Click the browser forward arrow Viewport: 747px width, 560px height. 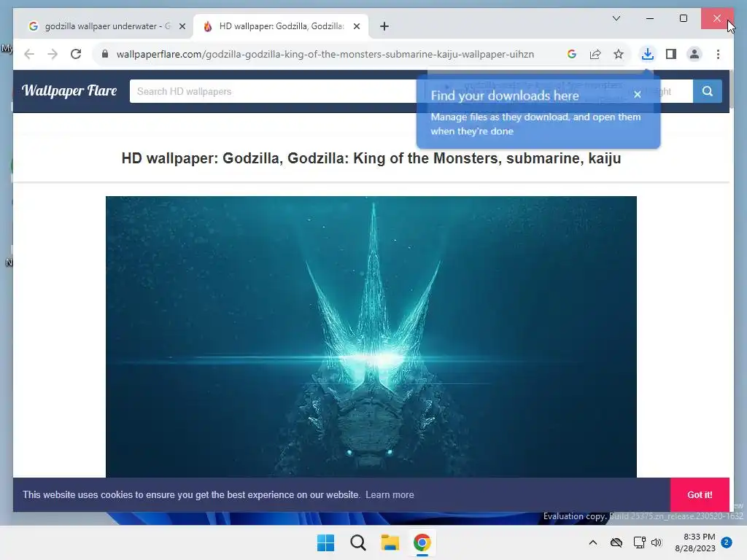[53, 54]
